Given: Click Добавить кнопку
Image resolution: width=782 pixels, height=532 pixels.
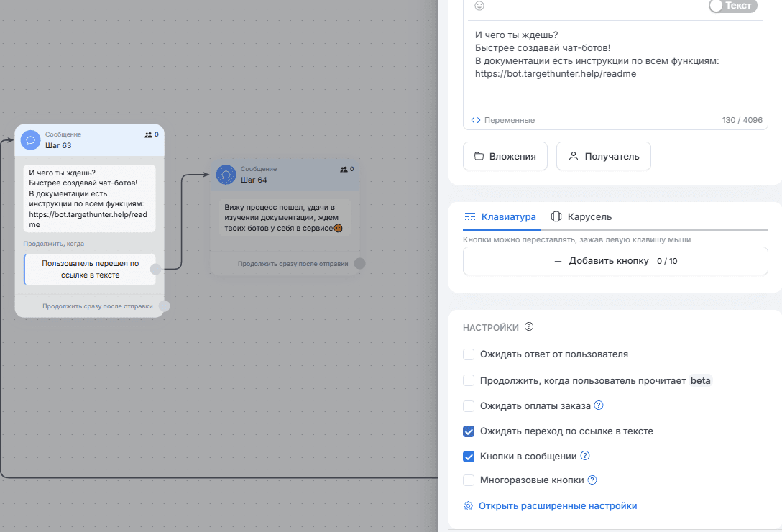Looking at the screenshot, I should coord(615,261).
